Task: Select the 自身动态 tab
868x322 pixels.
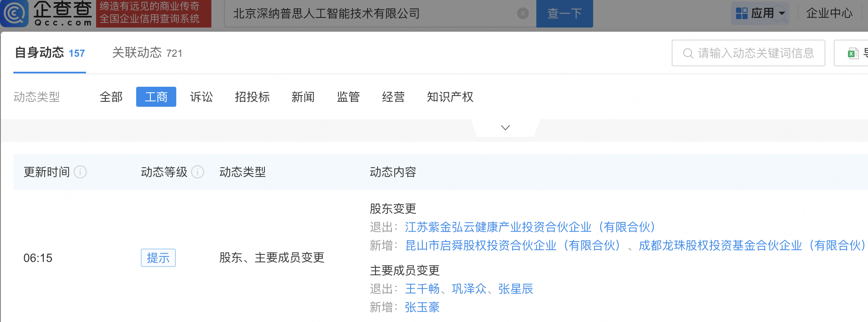Action: pos(50,53)
